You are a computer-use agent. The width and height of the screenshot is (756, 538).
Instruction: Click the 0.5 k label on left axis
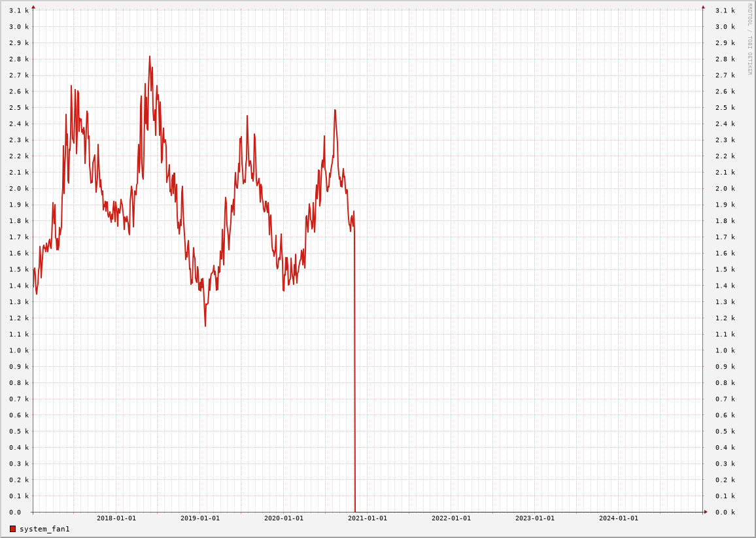18,431
